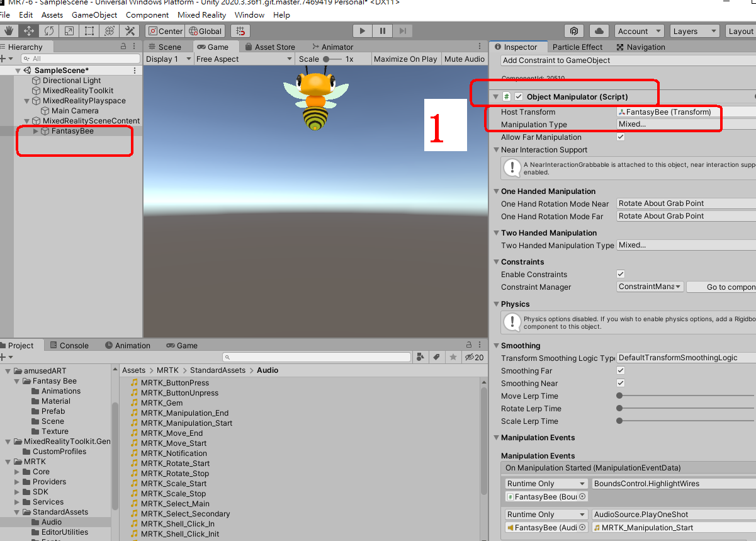
Task: Open Search by Type in Project panel
Action: point(421,358)
